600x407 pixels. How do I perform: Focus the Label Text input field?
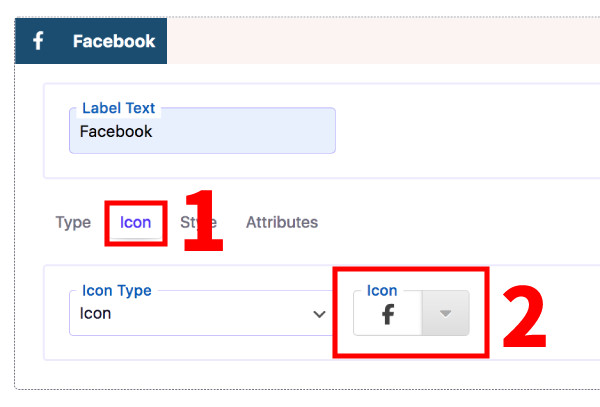202,131
